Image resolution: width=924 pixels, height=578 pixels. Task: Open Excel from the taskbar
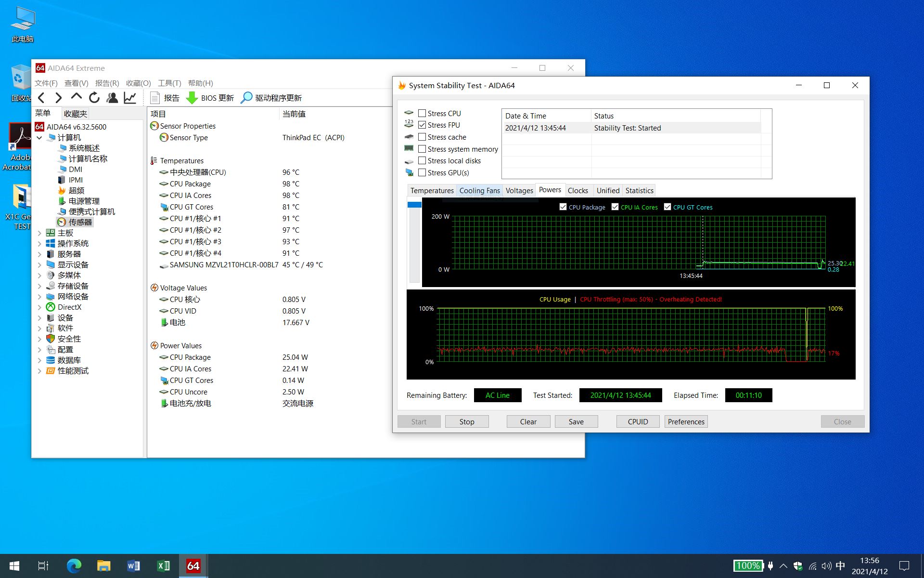click(x=164, y=565)
